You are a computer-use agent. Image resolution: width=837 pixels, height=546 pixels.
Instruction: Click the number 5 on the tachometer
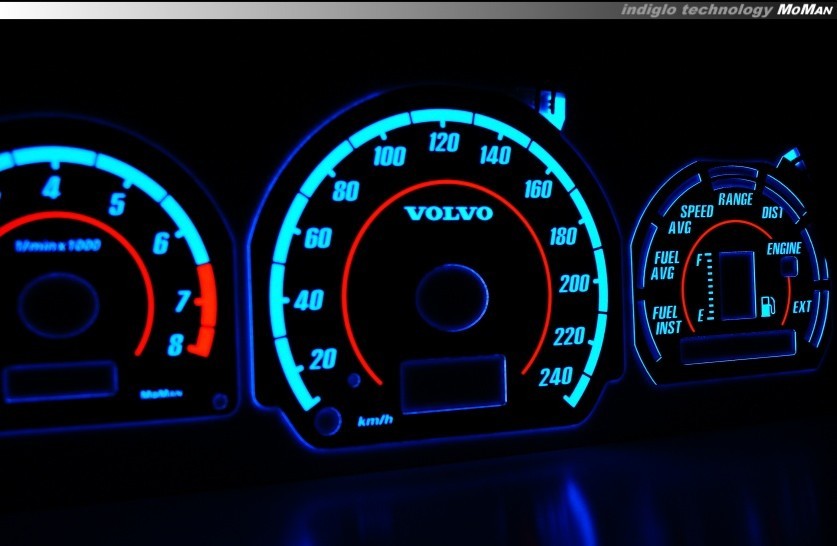117,204
